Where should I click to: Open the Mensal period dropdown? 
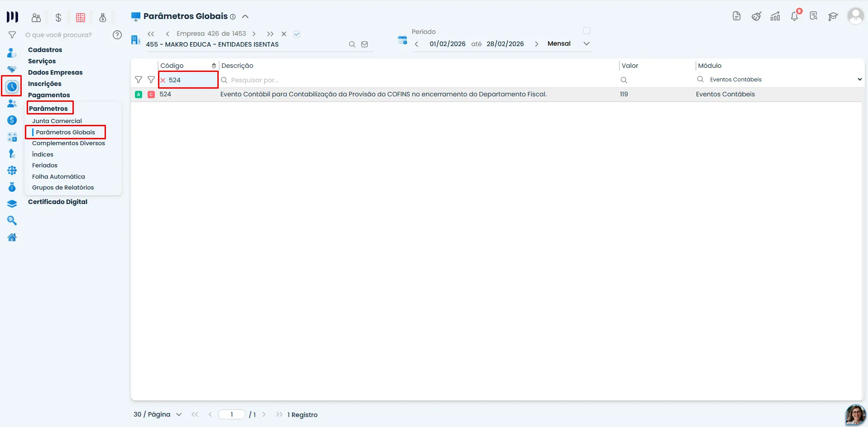(569, 44)
